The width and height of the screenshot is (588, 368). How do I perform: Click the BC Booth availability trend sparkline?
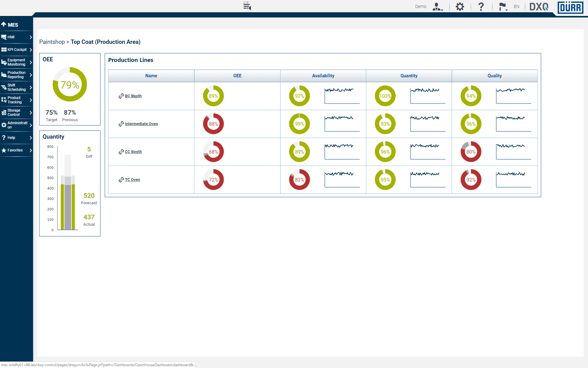point(342,96)
